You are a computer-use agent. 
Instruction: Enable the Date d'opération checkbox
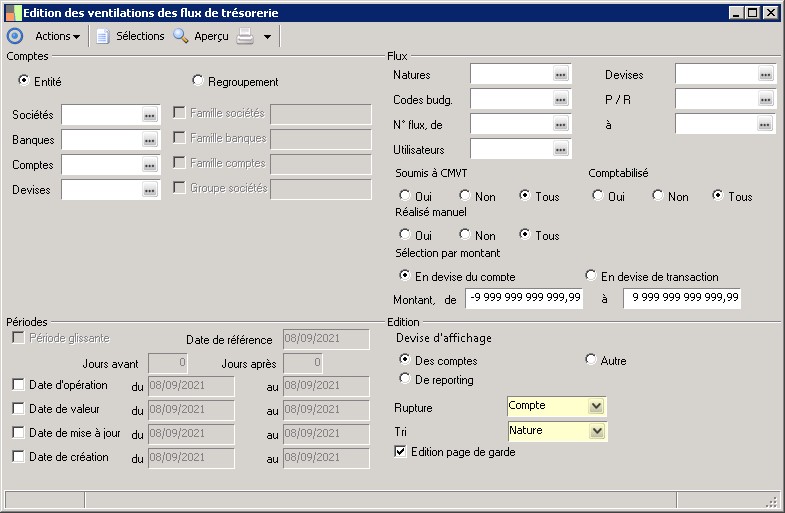(18, 384)
